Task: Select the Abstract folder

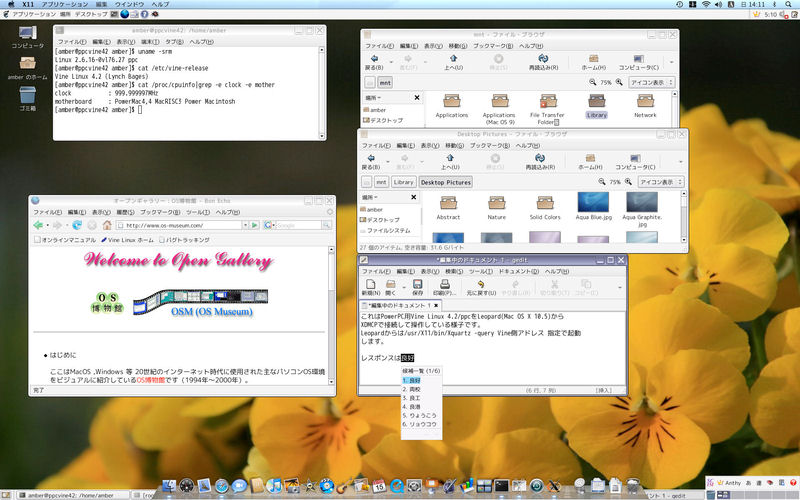Action: 448,207
